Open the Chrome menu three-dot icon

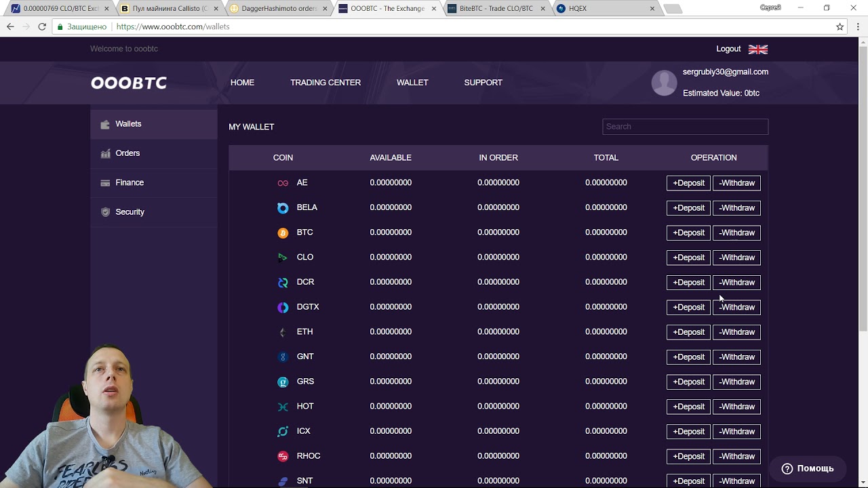click(x=857, y=26)
